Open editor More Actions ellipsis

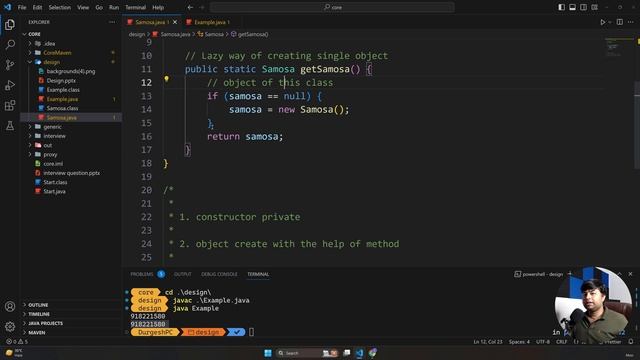pos(631,22)
